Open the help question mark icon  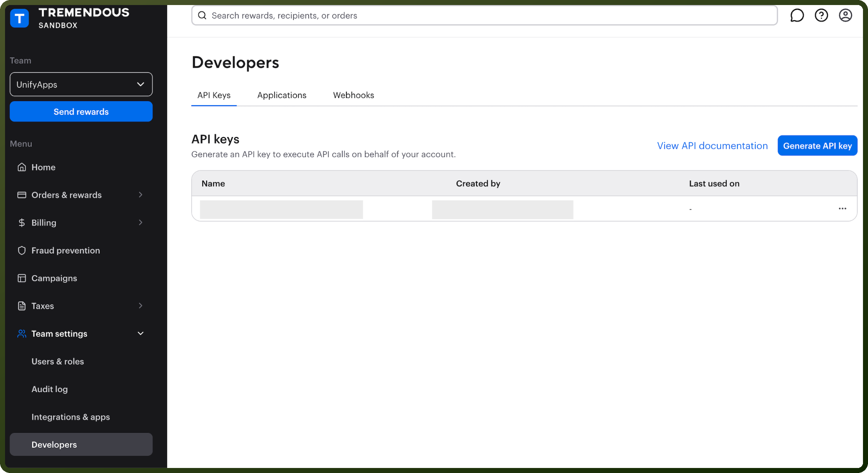(x=821, y=16)
